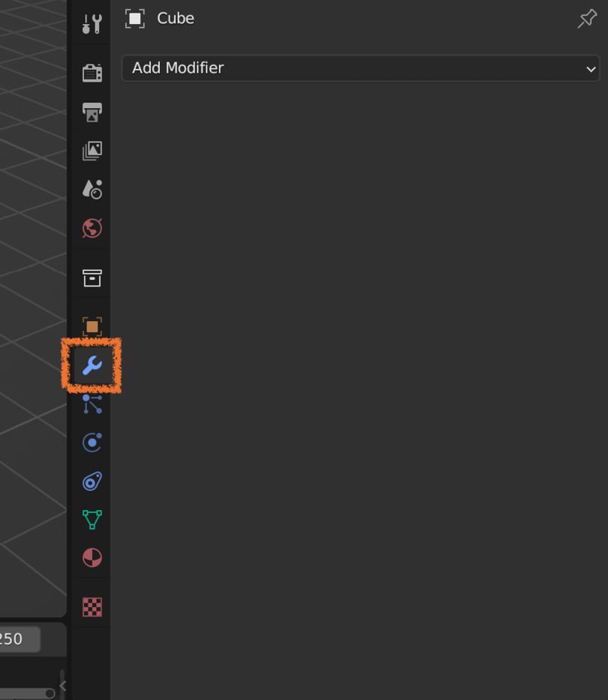Select the View Layer properties icon

92,151
